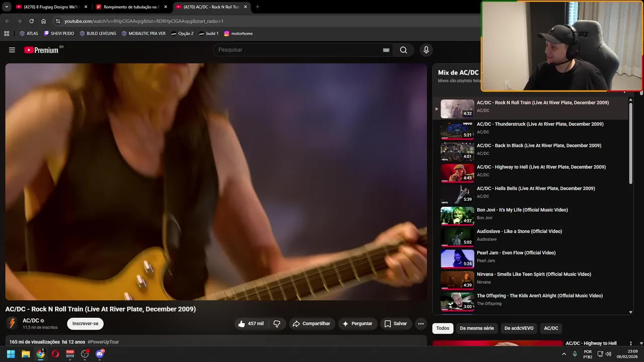
Task: Switch to Rompimento de tubulação tab
Action: click(x=131, y=7)
